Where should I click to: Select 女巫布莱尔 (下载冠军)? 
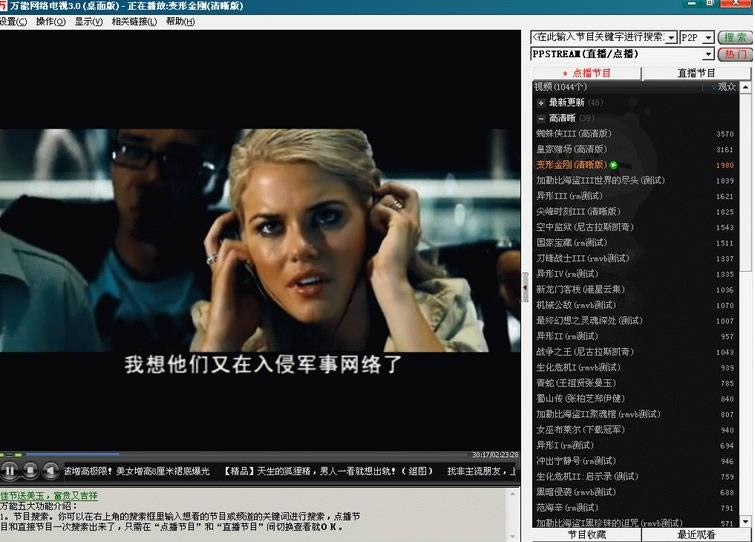tap(635, 430)
